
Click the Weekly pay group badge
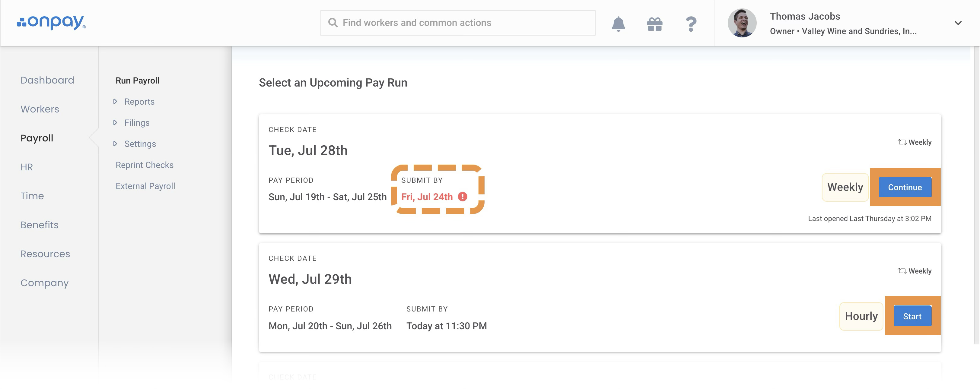coord(845,187)
